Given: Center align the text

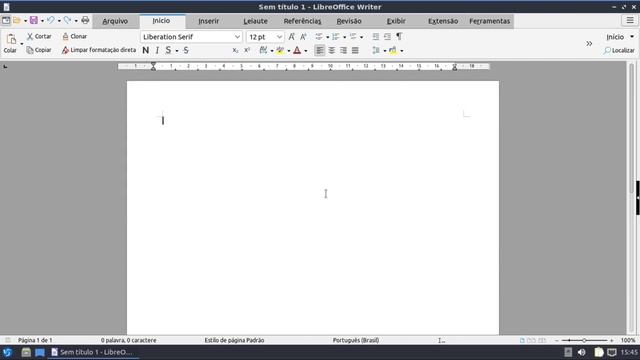Looking at the screenshot, I should pyautogui.click(x=331, y=50).
